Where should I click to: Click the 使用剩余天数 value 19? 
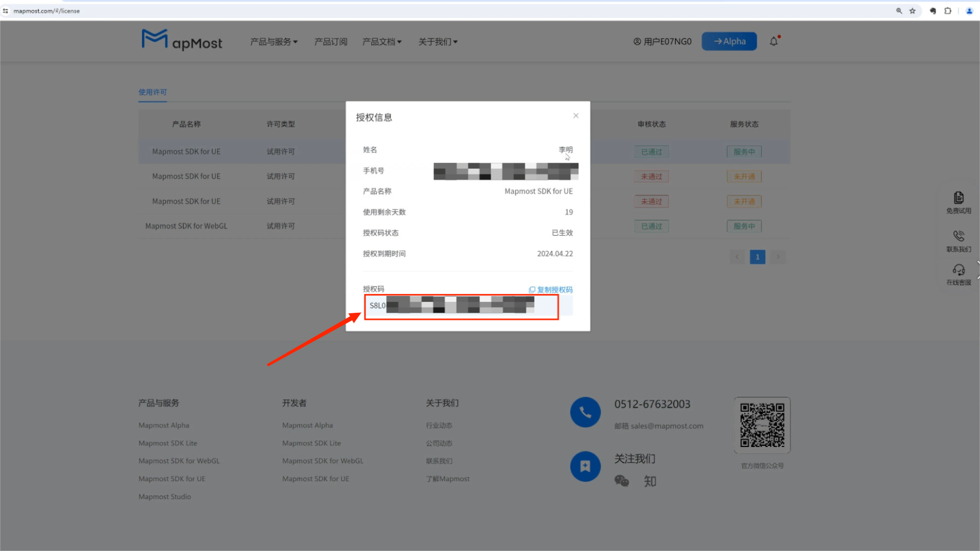tap(569, 212)
